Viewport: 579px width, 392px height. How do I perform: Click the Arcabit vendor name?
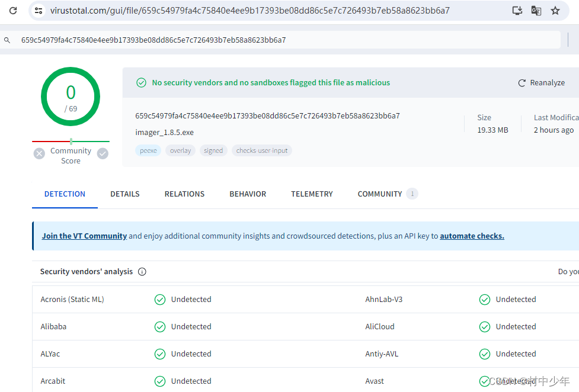(52, 381)
